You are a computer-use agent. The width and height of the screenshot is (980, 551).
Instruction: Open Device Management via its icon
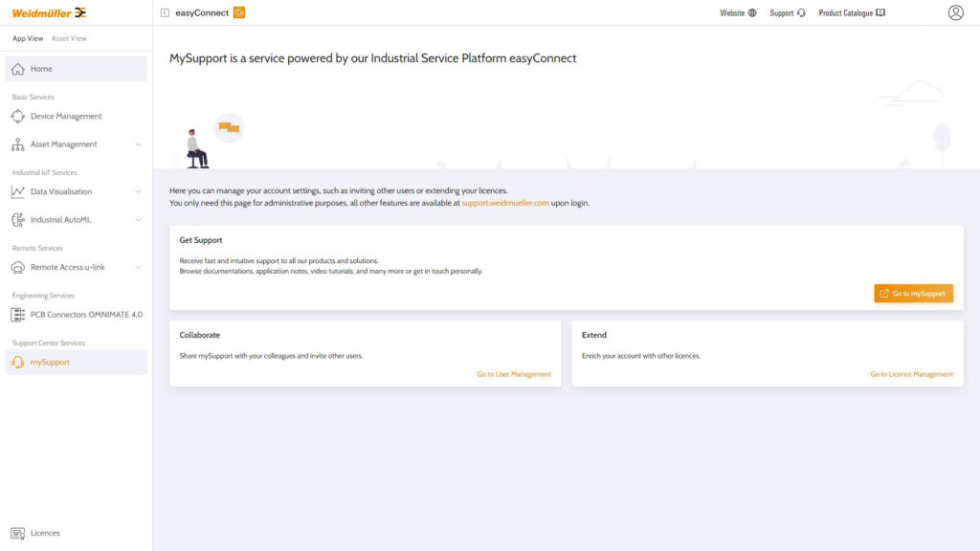tap(17, 117)
